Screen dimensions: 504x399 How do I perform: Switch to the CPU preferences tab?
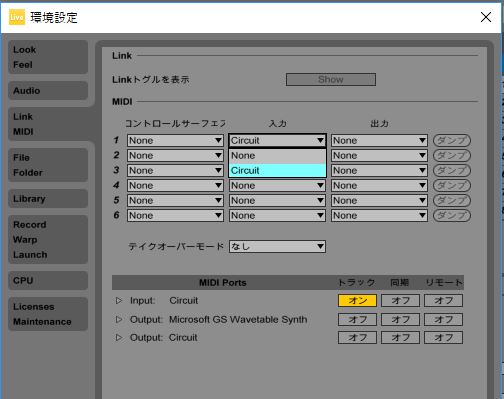[48, 280]
